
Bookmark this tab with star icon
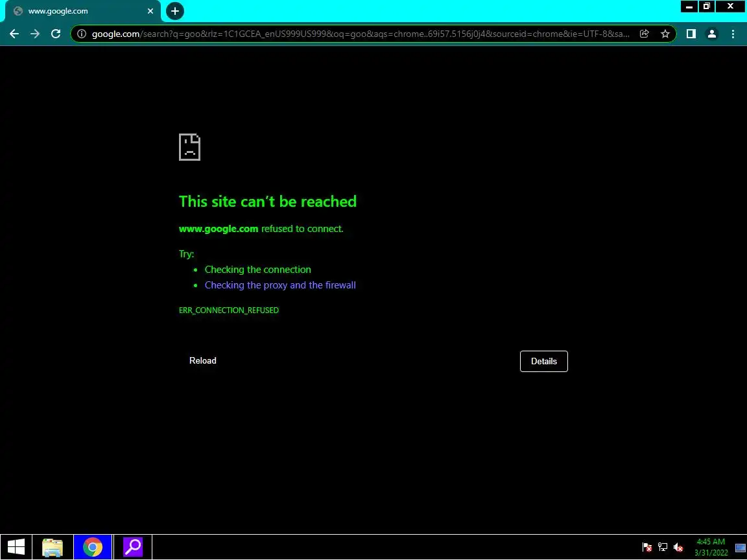[x=665, y=34]
